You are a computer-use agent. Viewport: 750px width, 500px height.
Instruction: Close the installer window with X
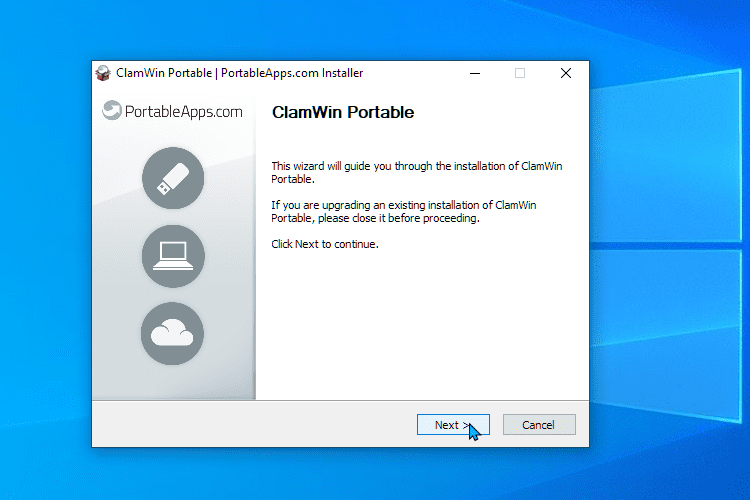566,73
